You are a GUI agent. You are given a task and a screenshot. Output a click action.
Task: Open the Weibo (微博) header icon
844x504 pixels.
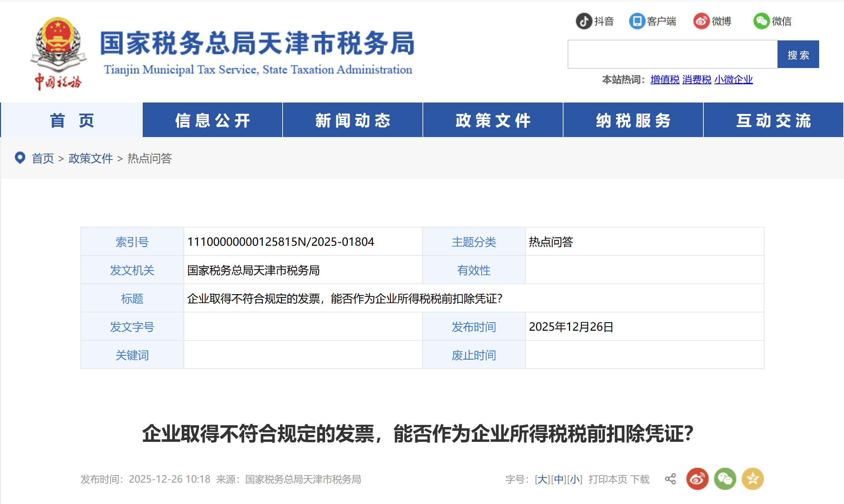[x=701, y=21]
